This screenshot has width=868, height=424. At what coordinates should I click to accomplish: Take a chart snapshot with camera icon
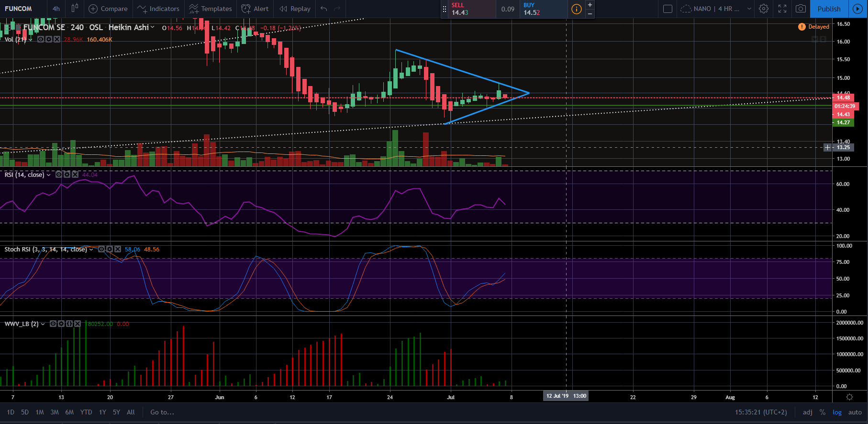801,9
